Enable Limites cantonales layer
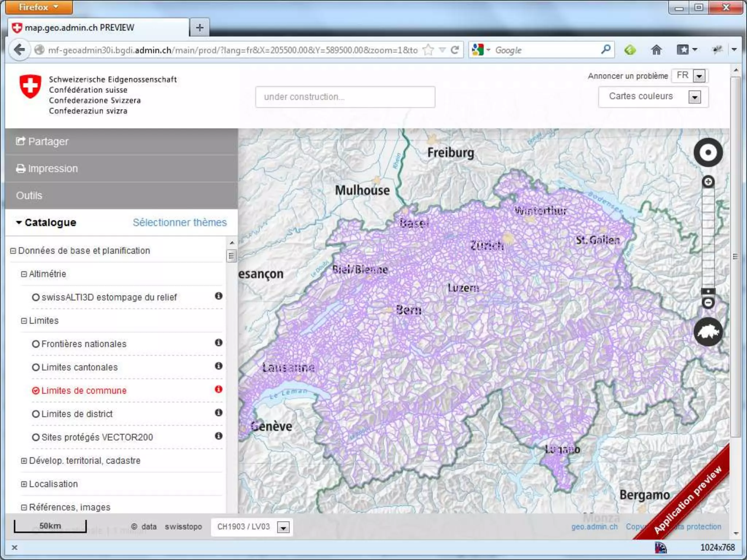Screen dimensions: 747x560 coord(36,367)
